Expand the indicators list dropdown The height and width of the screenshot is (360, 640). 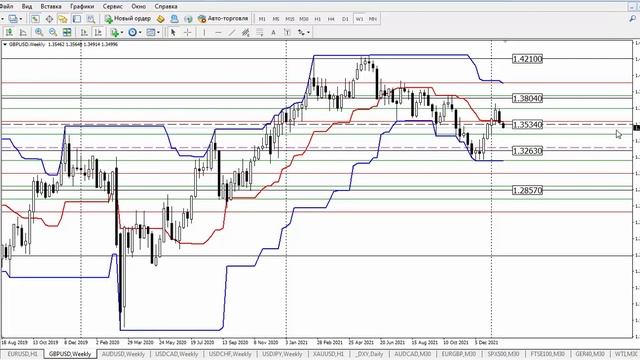pyautogui.click(x=122, y=32)
